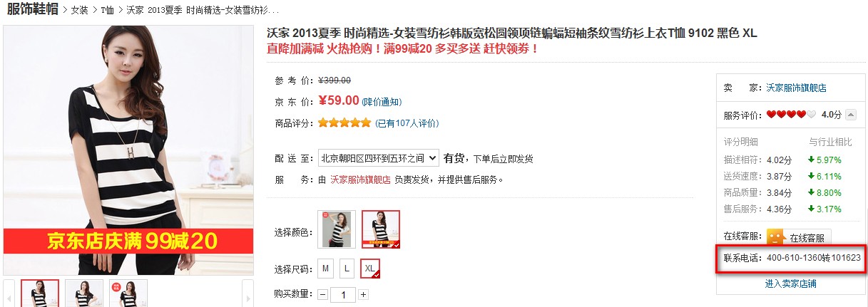The width and height of the screenshot is (868, 307).
Task: Select size XL option
Action: click(370, 269)
